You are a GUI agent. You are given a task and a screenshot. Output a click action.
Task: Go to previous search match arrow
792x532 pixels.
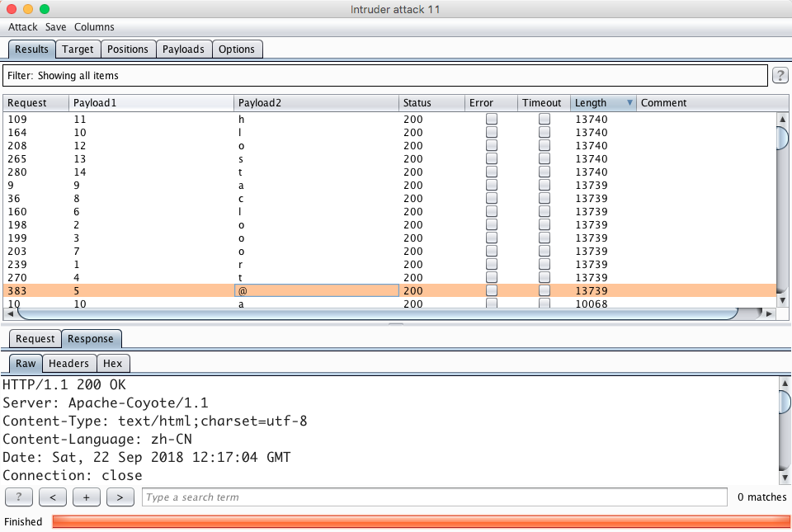pyautogui.click(x=53, y=497)
